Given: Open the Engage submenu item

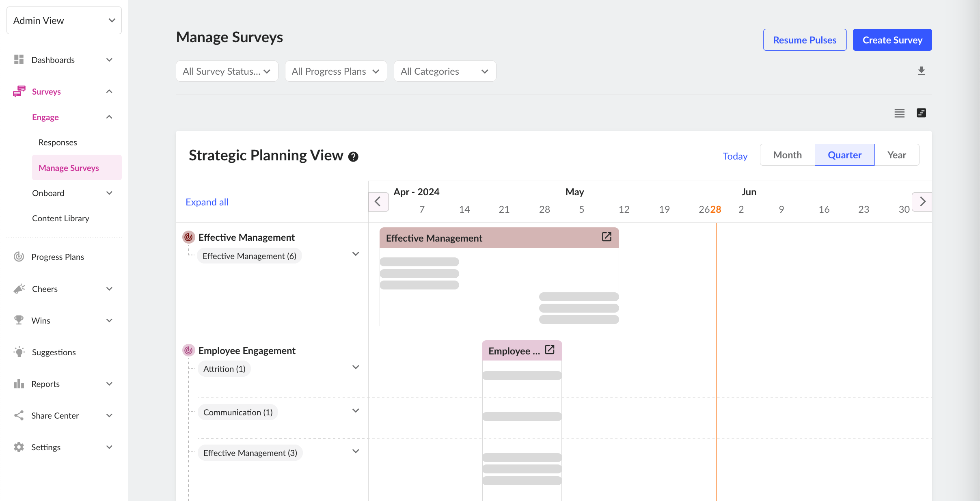Looking at the screenshot, I should 45,117.
